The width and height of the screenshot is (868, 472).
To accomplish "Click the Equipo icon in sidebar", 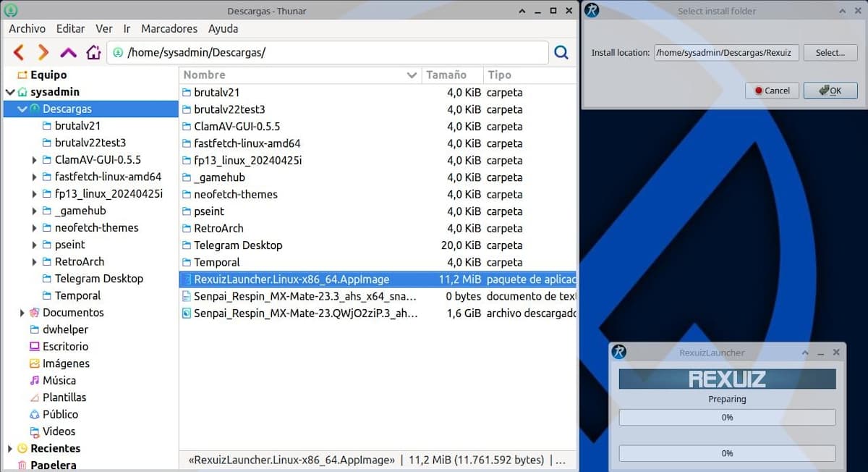I will point(22,75).
